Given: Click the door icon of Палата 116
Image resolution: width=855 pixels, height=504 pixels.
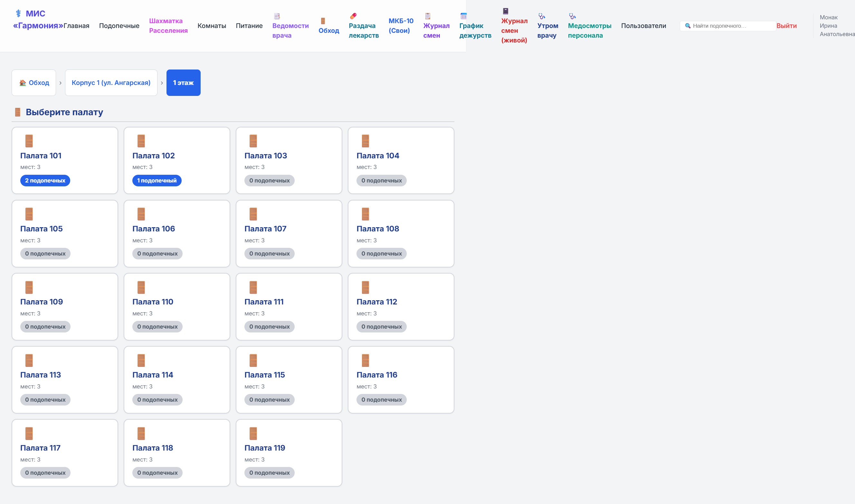Looking at the screenshot, I should (365, 360).
